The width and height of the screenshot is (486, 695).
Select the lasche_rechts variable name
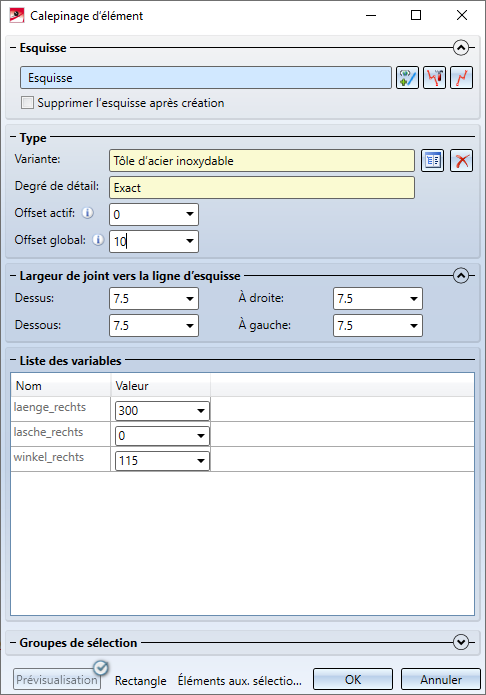[x=48, y=432]
